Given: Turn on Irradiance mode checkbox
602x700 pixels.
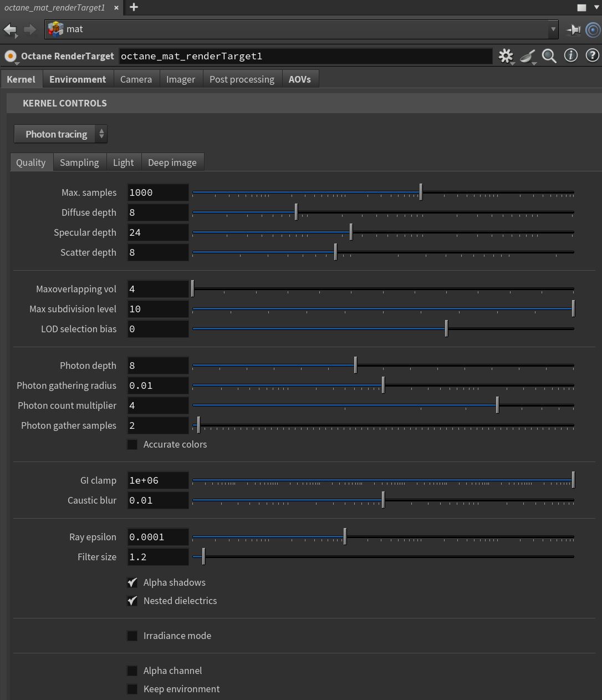Looking at the screenshot, I should pos(132,636).
